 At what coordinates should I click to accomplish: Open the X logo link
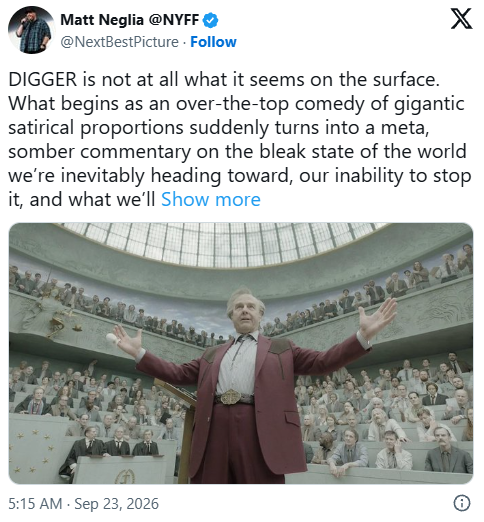pyautogui.click(x=462, y=19)
